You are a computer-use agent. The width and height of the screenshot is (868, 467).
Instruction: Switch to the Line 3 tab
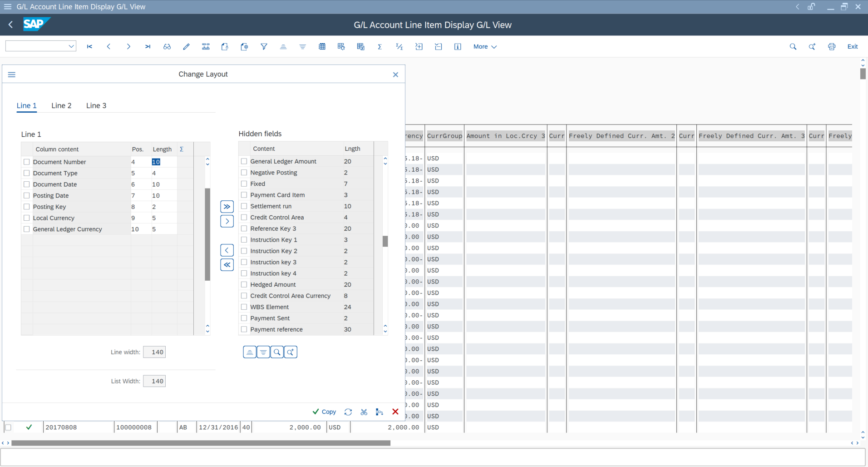(96, 105)
